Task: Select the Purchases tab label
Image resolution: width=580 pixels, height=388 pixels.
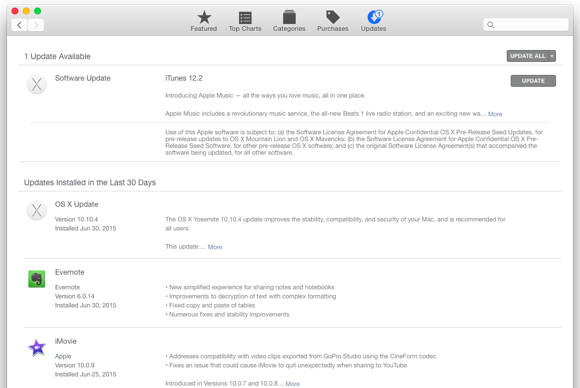Action: (x=333, y=28)
